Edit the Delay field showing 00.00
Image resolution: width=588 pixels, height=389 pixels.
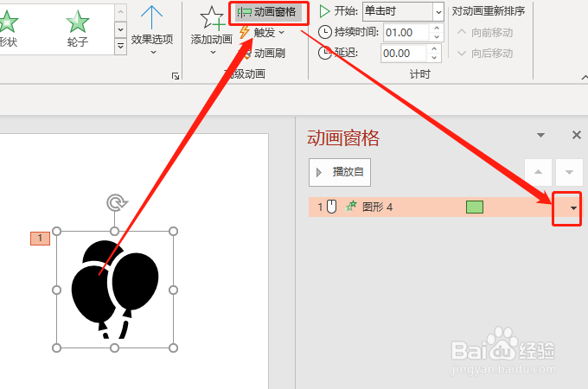pyautogui.click(x=404, y=54)
